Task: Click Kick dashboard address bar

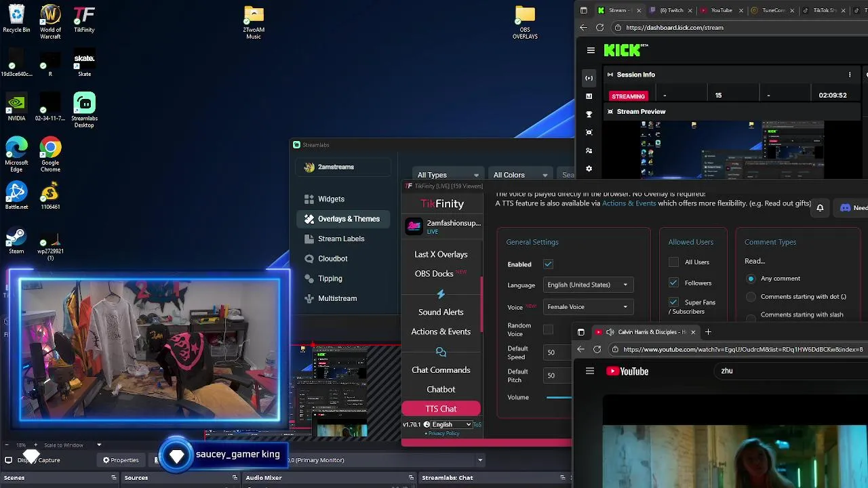Action: pos(739,28)
